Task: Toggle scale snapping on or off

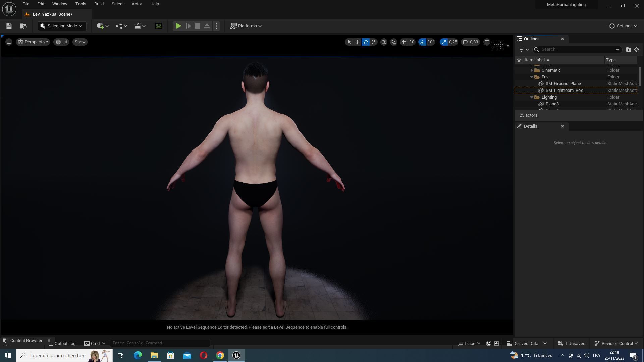Action: click(x=444, y=42)
